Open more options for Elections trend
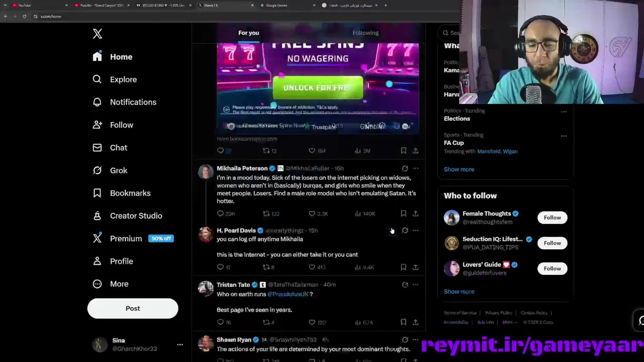This screenshot has width=644, height=362. pyautogui.click(x=563, y=112)
